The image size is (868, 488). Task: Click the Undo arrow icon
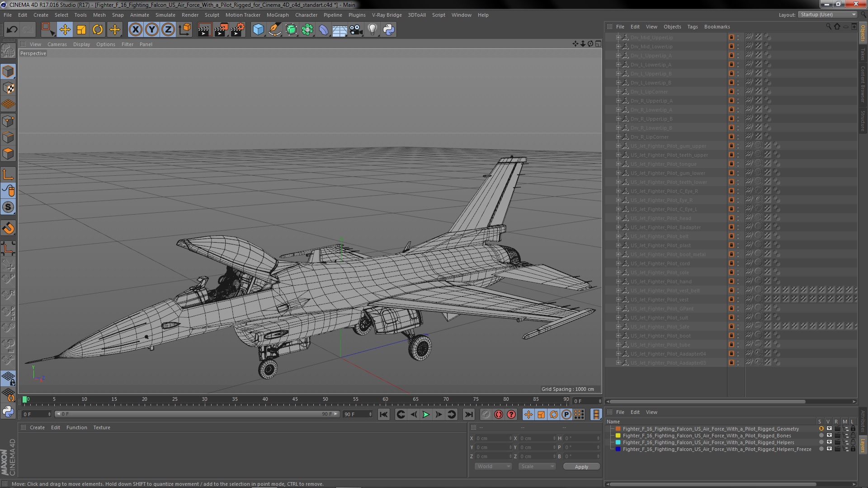[x=12, y=30]
